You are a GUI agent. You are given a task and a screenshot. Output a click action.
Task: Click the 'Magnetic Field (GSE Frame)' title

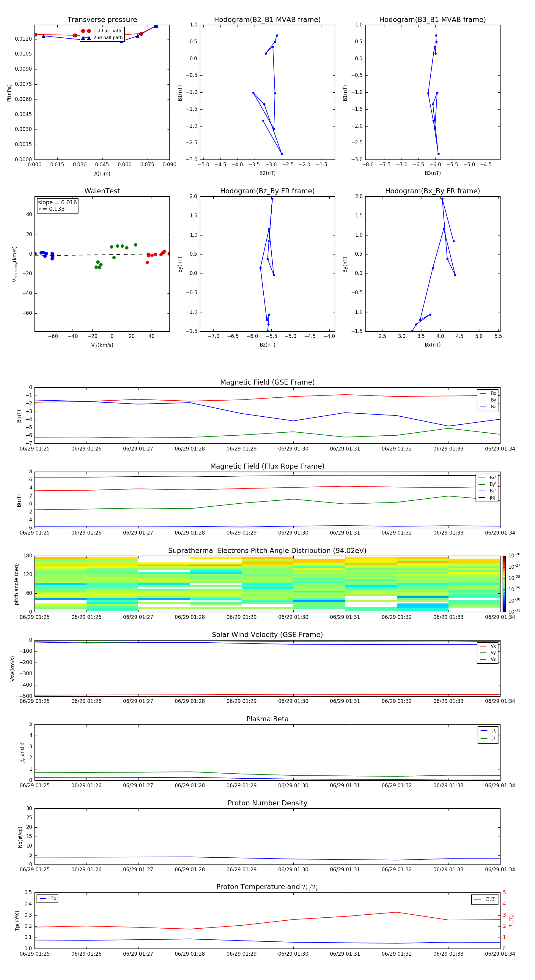267,382
